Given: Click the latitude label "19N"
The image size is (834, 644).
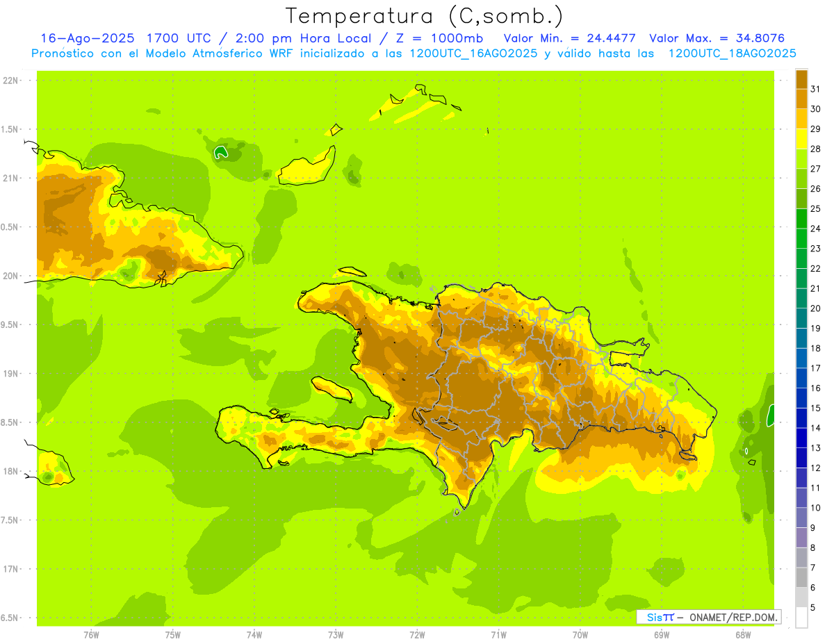Looking at the screenshot, I should click(12, 374).
